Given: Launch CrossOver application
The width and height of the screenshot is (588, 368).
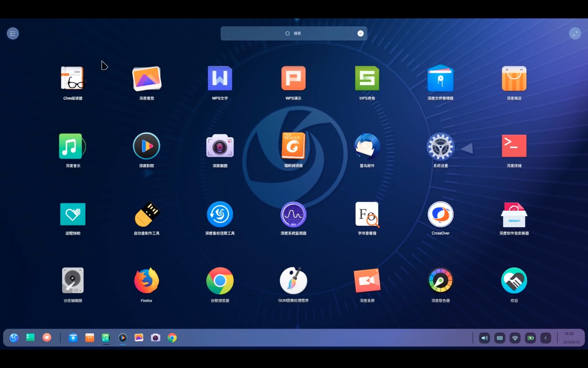Looking at the screenshot, I should click(x=441, y=214).
